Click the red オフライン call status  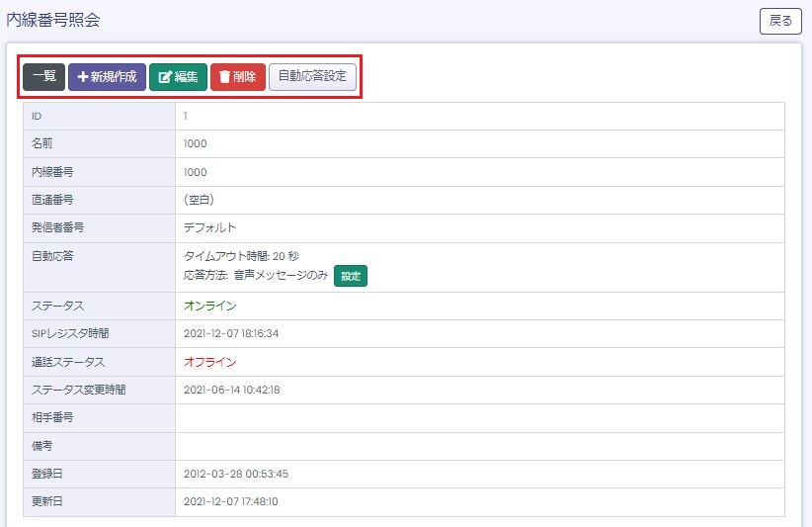[x=210, y=362]
